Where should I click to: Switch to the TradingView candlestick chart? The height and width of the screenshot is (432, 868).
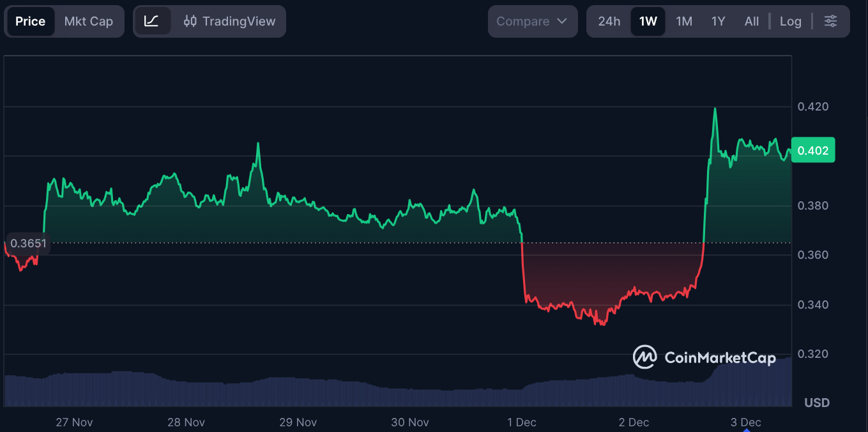[x=229, y=21]
